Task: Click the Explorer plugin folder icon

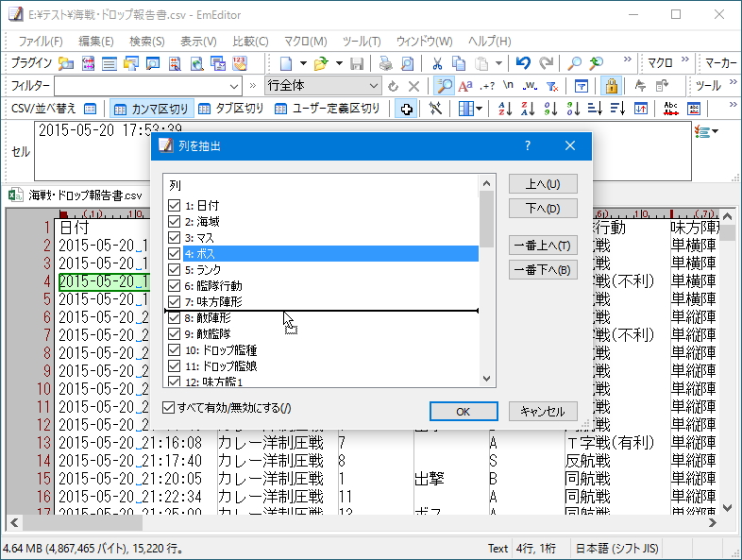Action: point(66,63)
